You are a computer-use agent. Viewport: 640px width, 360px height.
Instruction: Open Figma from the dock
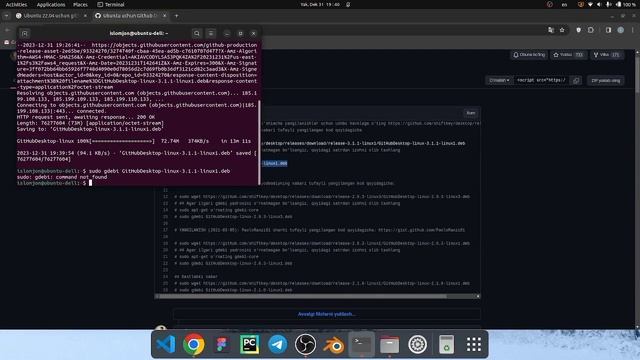(x=222, y=344)
